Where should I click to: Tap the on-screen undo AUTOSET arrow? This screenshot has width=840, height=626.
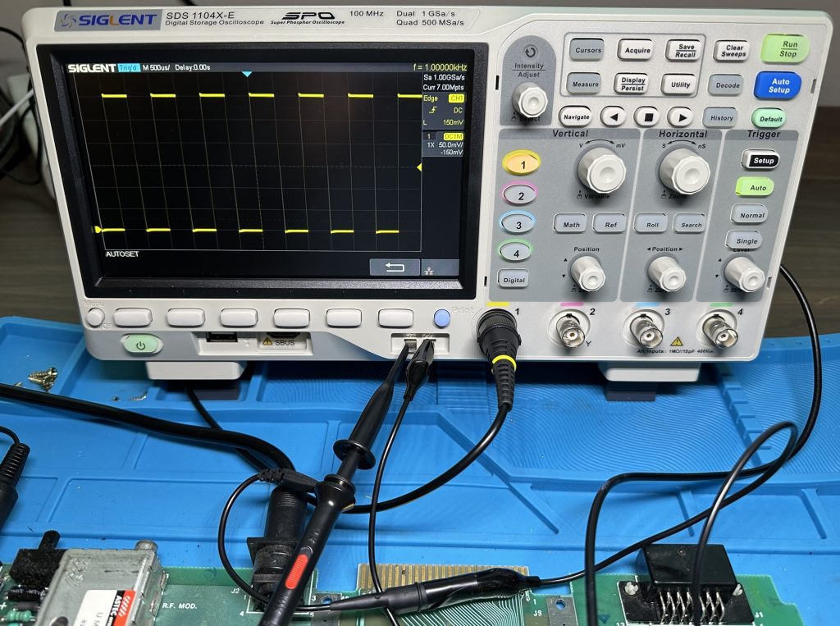click(395, 267)
